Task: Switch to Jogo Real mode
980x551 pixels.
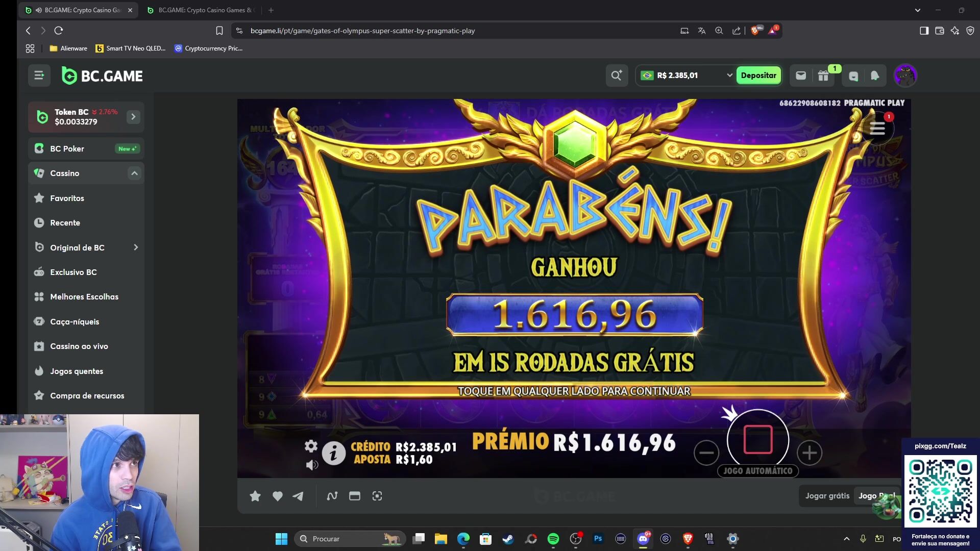Action: (x=876, y=496)
